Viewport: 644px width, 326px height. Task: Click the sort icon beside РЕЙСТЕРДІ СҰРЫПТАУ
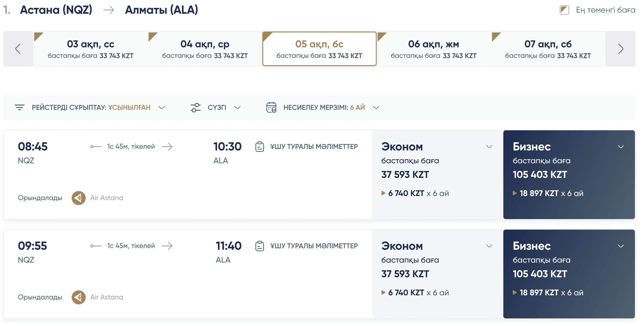[x=19, y=107]
